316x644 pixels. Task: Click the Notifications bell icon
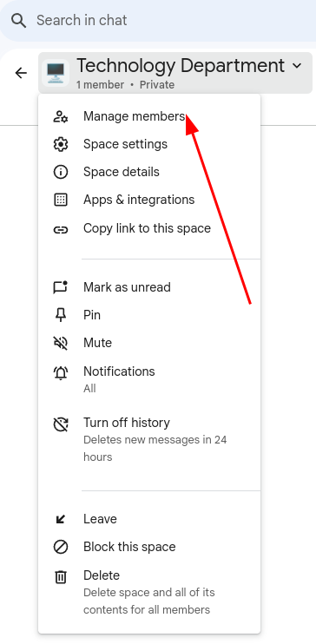61,372
